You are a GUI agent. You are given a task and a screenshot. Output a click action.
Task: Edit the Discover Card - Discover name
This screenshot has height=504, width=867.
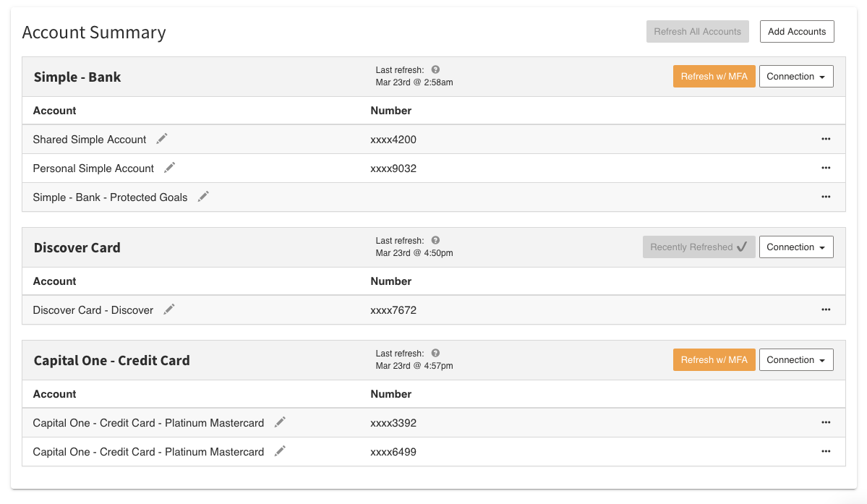[x=168, y=309]
